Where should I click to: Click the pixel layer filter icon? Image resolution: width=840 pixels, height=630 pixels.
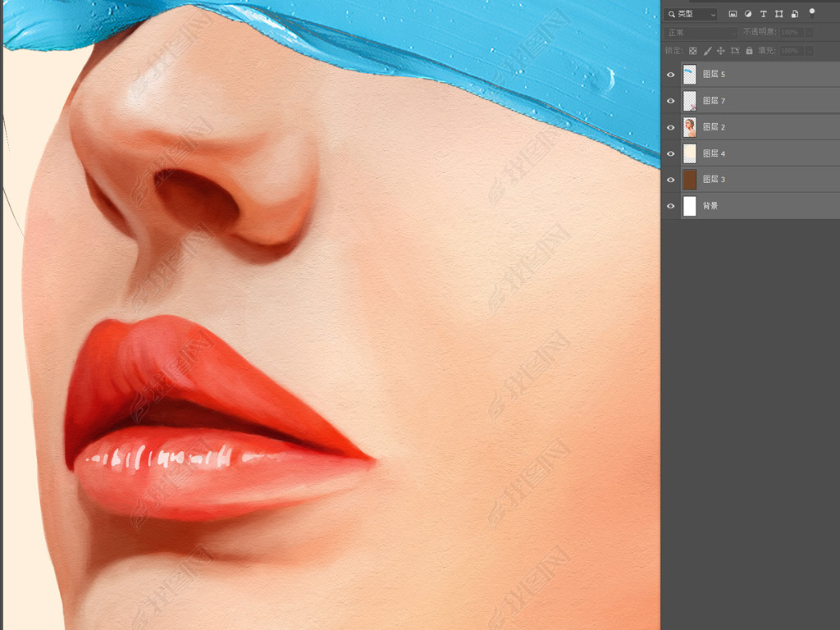tap(733, 14)
